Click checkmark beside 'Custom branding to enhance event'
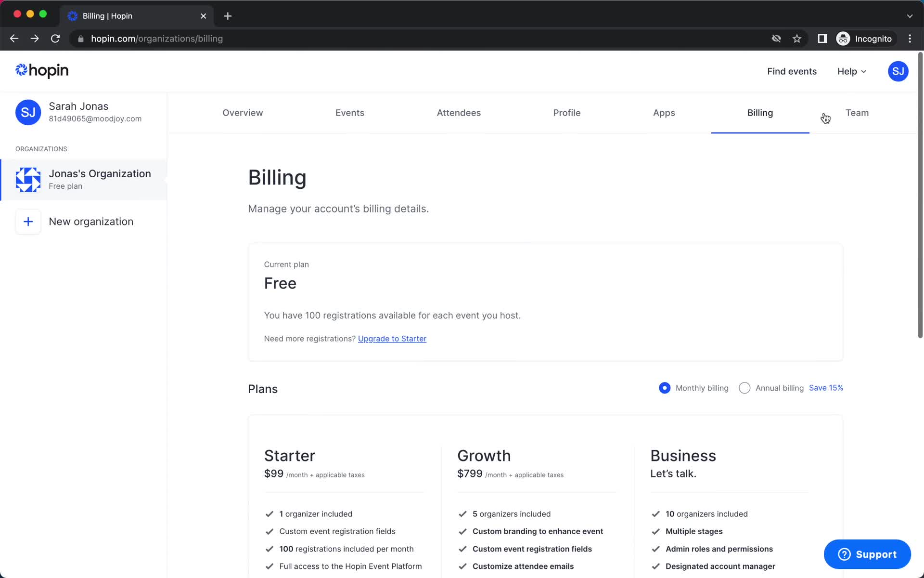The image size is (924, 578). pyautogui.click(x=462, y=531)
